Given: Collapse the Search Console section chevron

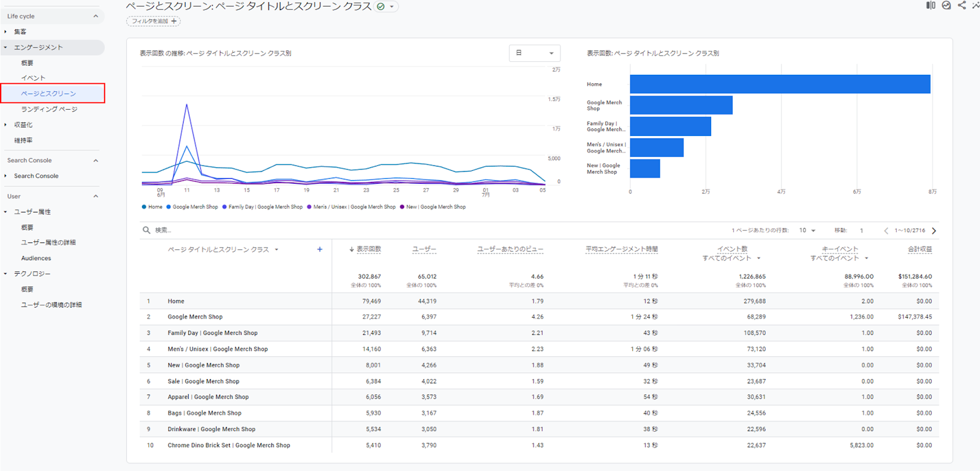Looking at the screenshot, I should (x=96, y=160).
